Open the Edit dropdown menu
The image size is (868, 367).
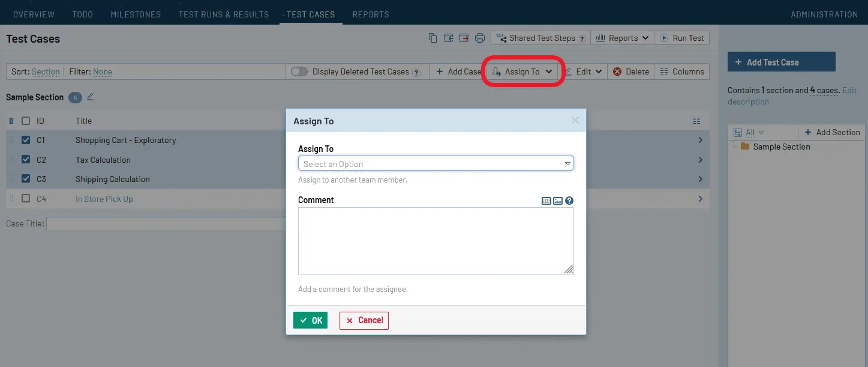pyautogui.click(x=583, y=71)
